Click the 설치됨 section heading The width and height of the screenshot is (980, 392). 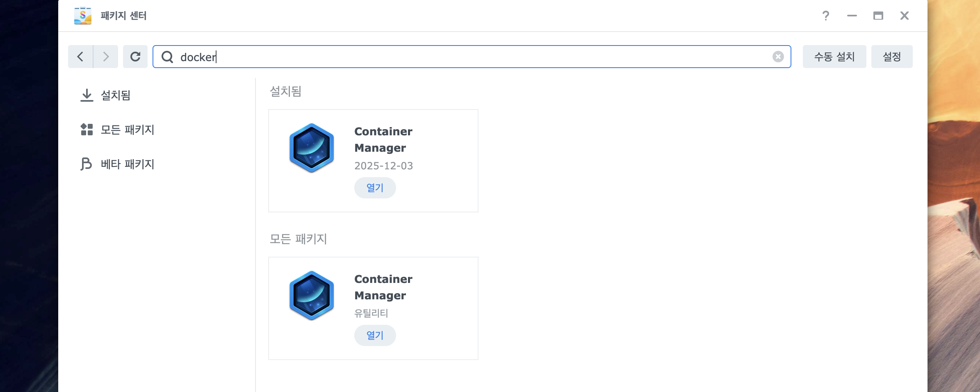pos(286,91)
